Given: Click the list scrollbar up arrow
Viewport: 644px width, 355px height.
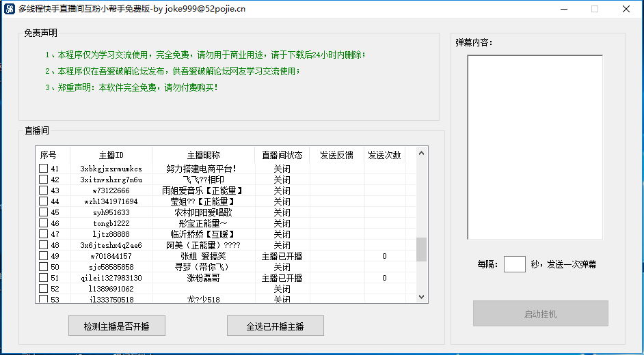Looking at the screenshot, I should 422,152.
